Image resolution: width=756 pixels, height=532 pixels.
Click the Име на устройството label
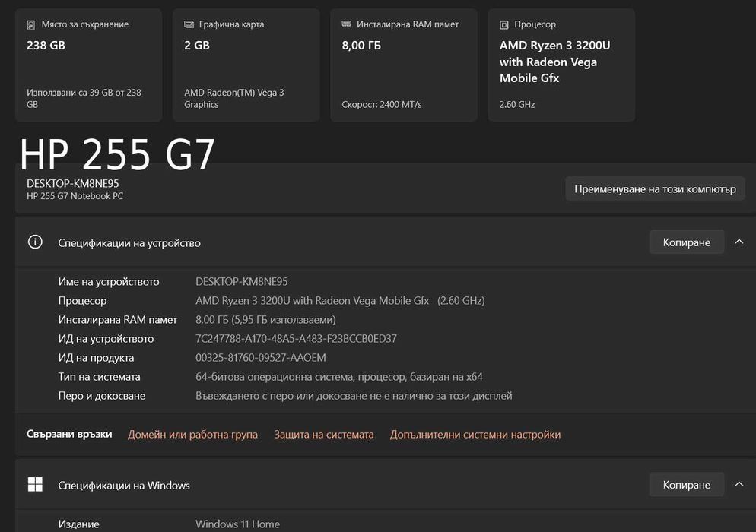click(x=109, y=281)
